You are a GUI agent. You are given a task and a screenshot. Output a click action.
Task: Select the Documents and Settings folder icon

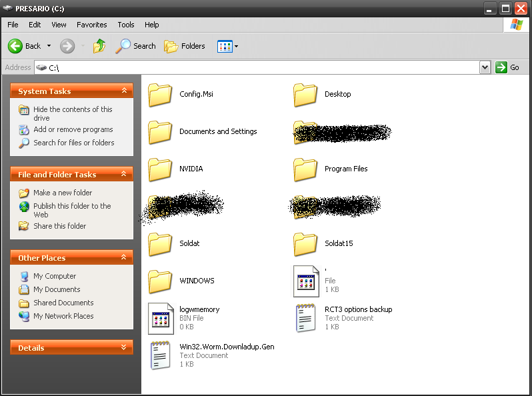tap(160, 132)
